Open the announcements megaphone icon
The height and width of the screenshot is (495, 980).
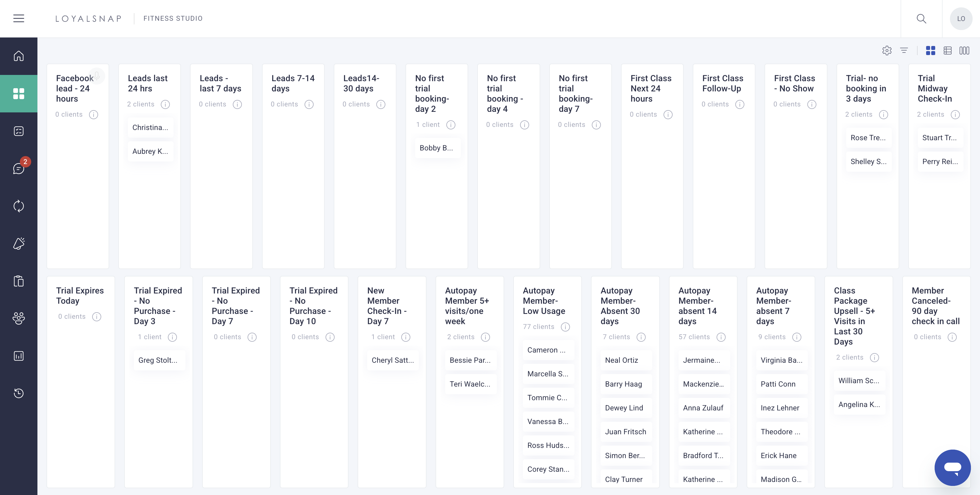[x=19, y=243]
